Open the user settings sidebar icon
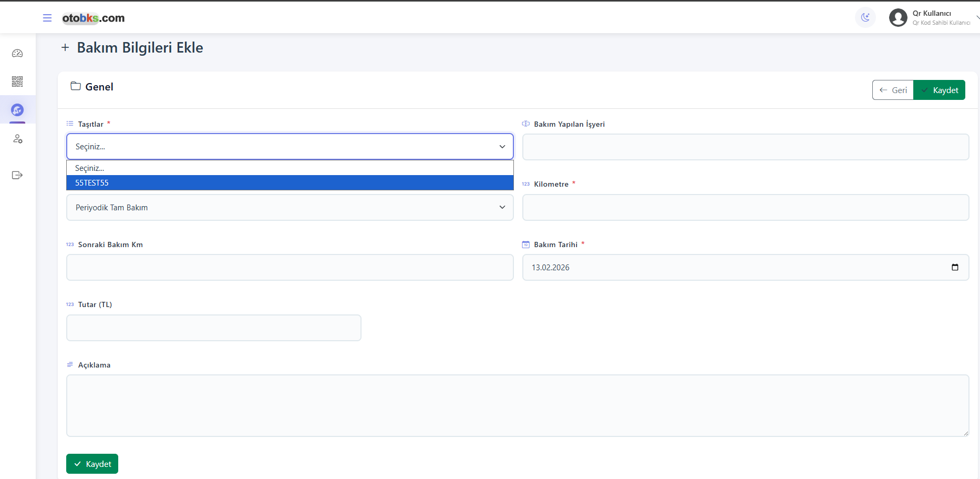Screen dimensions: 980x479 [x=17, y=139]
